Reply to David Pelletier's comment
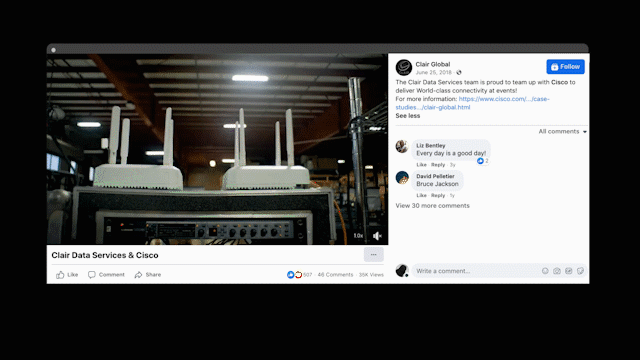 (438, 195)
